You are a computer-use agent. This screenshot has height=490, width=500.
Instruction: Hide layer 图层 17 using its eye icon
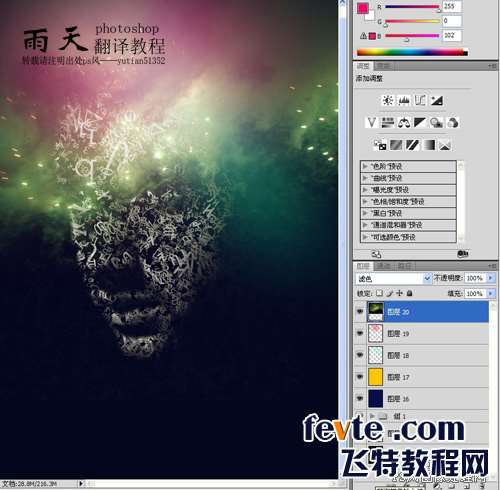tap(360, 377)
